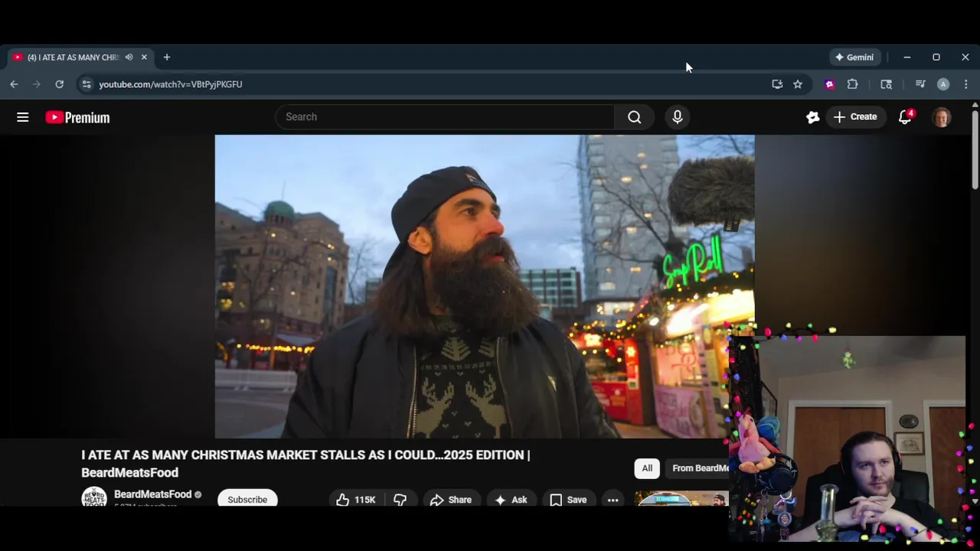
Task: Install app icon in address bar
Action: click(777, 84)
